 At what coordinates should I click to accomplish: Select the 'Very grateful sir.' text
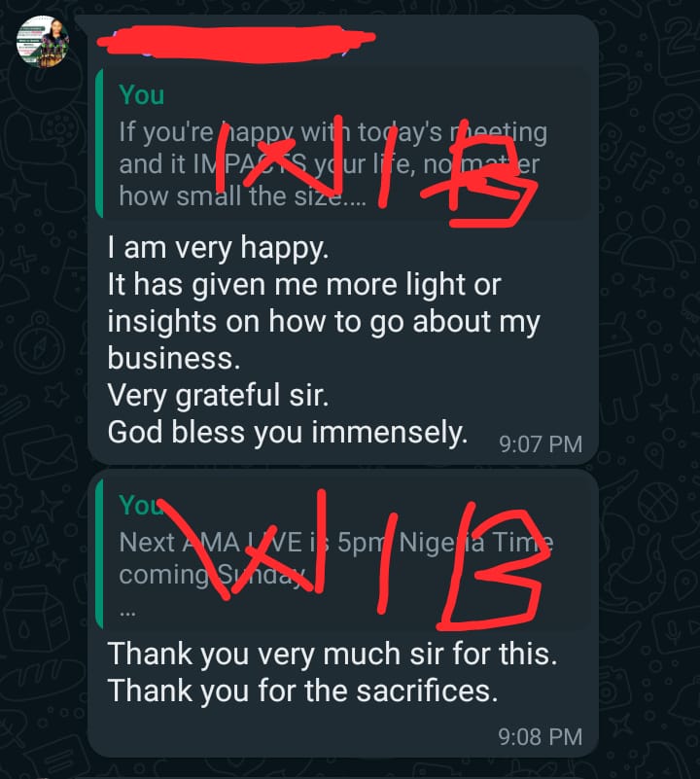(218, 396)
